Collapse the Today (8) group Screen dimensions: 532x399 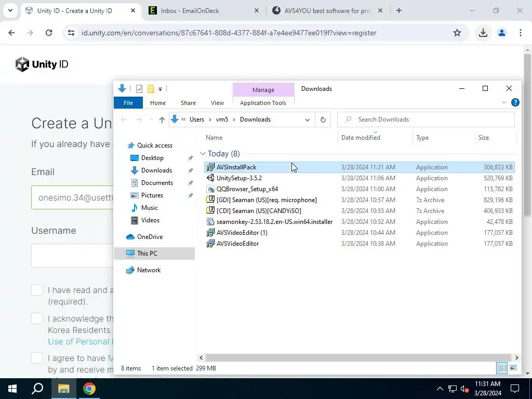click(203, 154)
